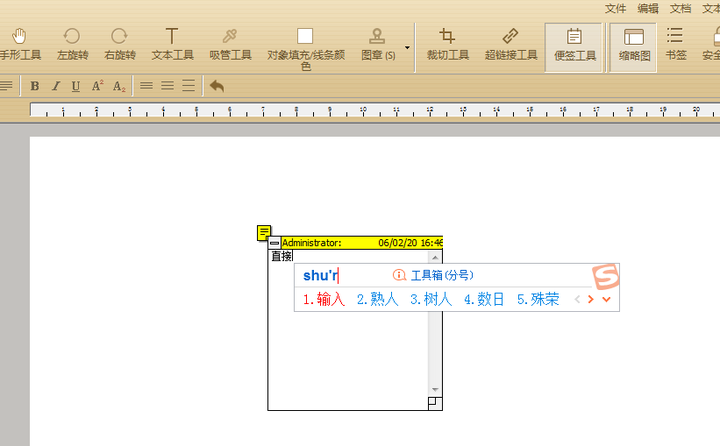This screenshot has width=720, height=446.
Task: Select the first line spacing icon
Action: tap(146, 85)
